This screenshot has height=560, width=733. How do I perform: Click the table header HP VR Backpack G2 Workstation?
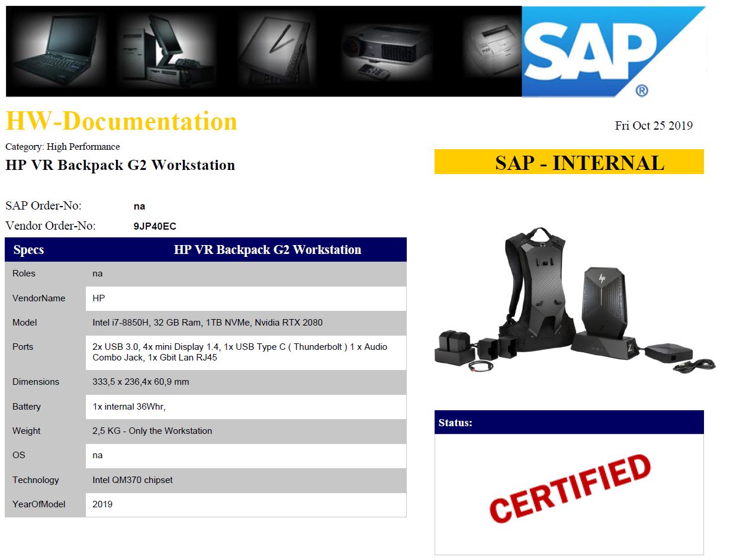(268, 250)
